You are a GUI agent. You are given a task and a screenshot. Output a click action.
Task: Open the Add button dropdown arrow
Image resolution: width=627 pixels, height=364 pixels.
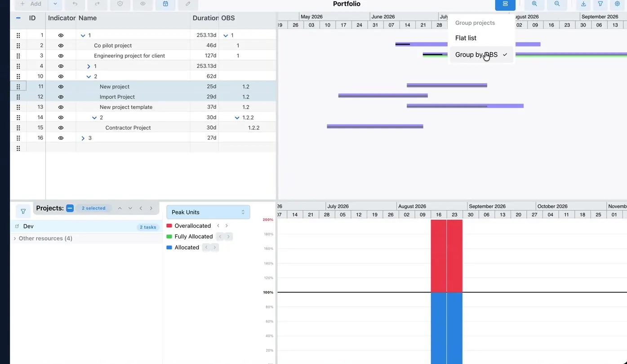point(55,4)
